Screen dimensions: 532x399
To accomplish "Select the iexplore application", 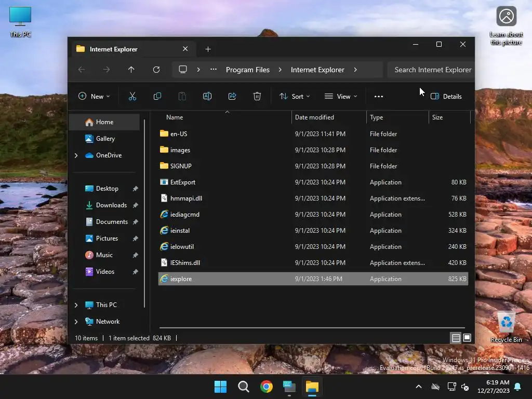I will (x=313, y=279).
